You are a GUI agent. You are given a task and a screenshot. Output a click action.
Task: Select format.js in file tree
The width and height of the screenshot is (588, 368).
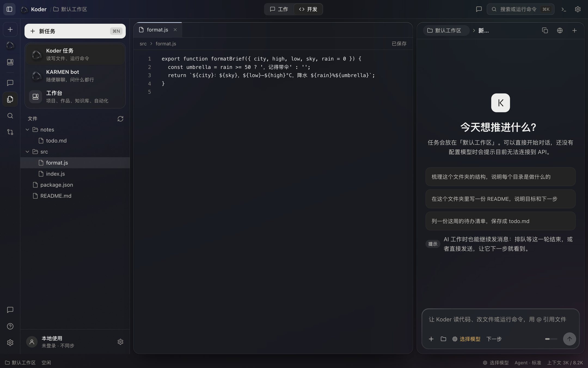(x=75, y=163)
